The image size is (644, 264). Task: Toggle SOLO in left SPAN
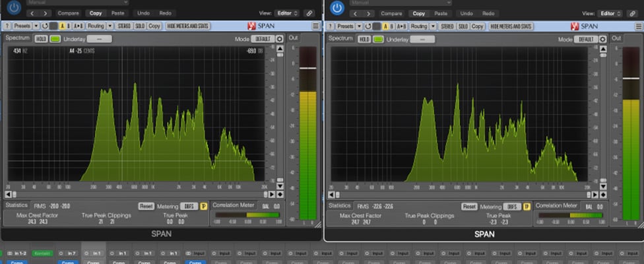pos(140,26)
